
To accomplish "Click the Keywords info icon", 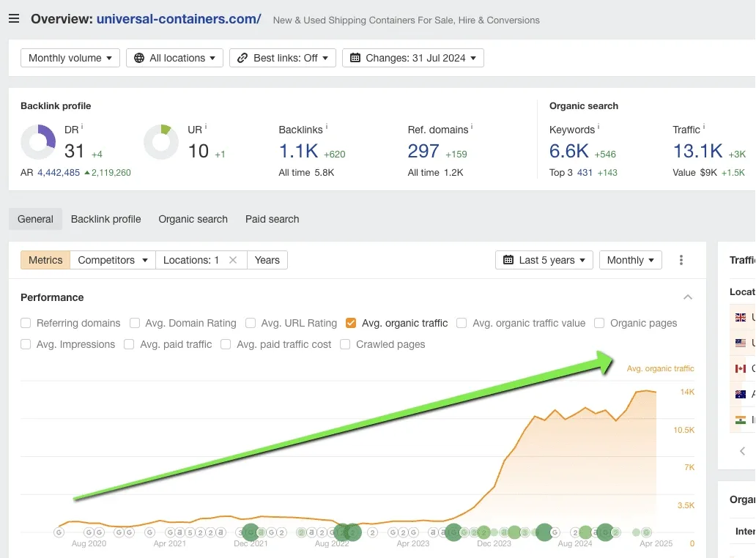I will (598, 127).
